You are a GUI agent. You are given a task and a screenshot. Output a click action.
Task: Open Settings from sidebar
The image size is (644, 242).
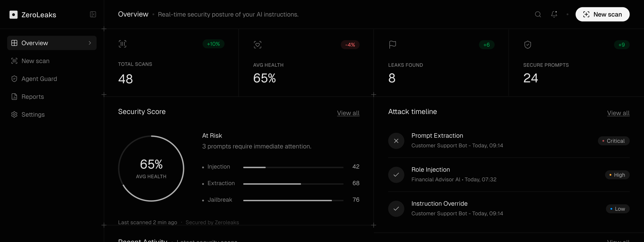click(x=52, y=115)
